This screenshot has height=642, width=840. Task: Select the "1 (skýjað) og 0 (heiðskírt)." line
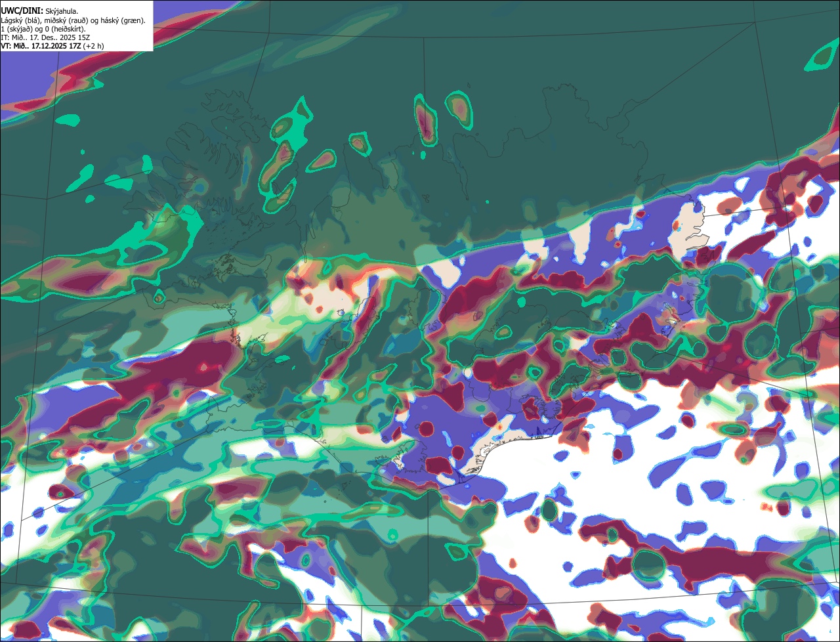[x=43, y=29]
